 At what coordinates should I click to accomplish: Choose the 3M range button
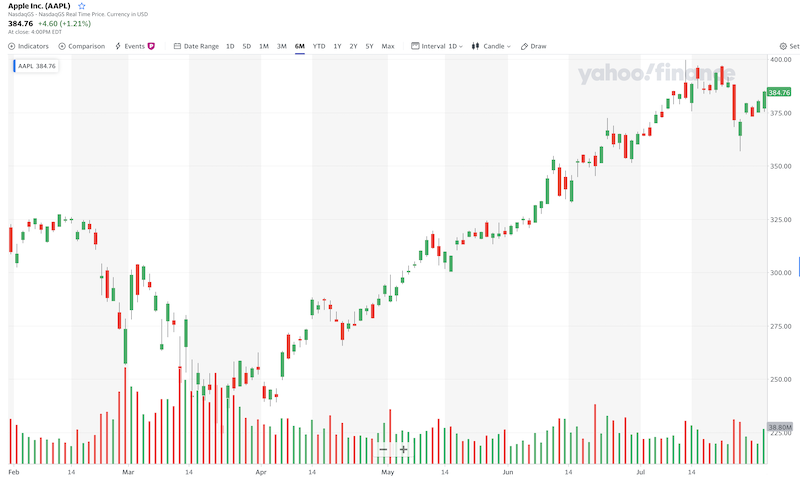tap(282, 46)
